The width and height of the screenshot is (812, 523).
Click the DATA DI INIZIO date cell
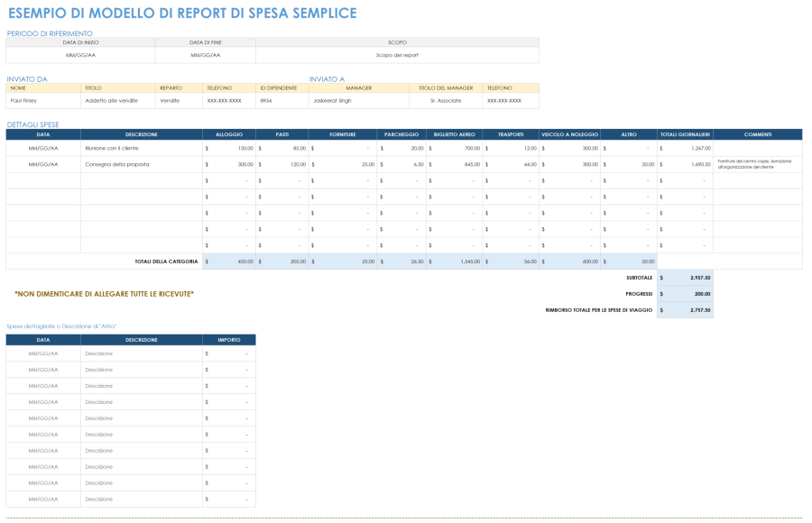[82, 53]
